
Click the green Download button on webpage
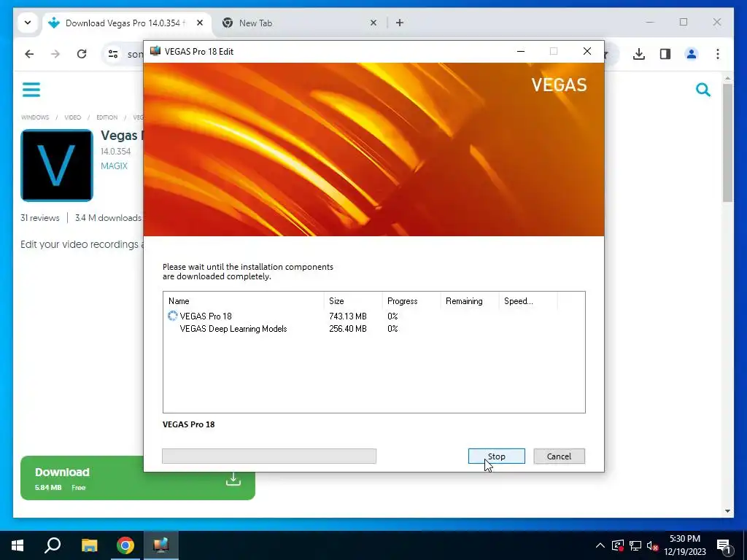(x=138, y=478)
